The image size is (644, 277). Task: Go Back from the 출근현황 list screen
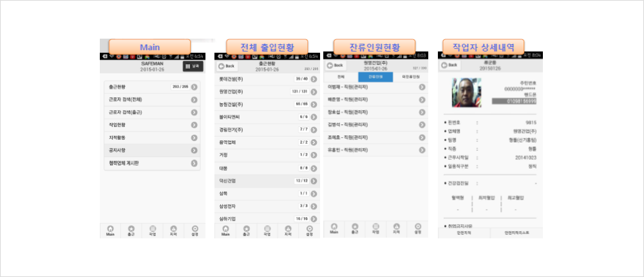point(227,66)
